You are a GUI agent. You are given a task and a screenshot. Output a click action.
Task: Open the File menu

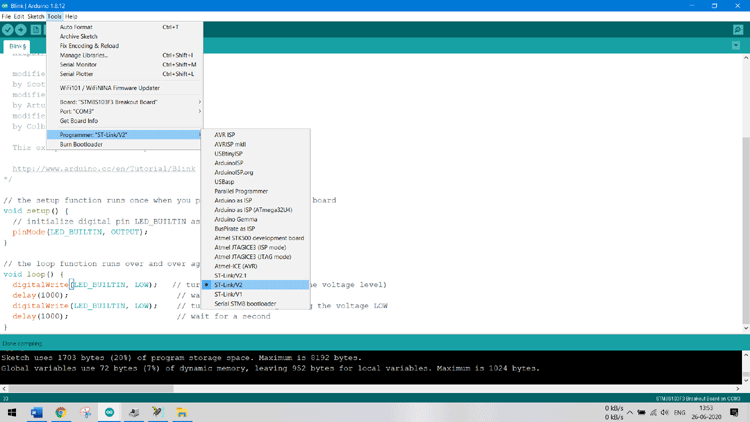[x=6, y=16]
